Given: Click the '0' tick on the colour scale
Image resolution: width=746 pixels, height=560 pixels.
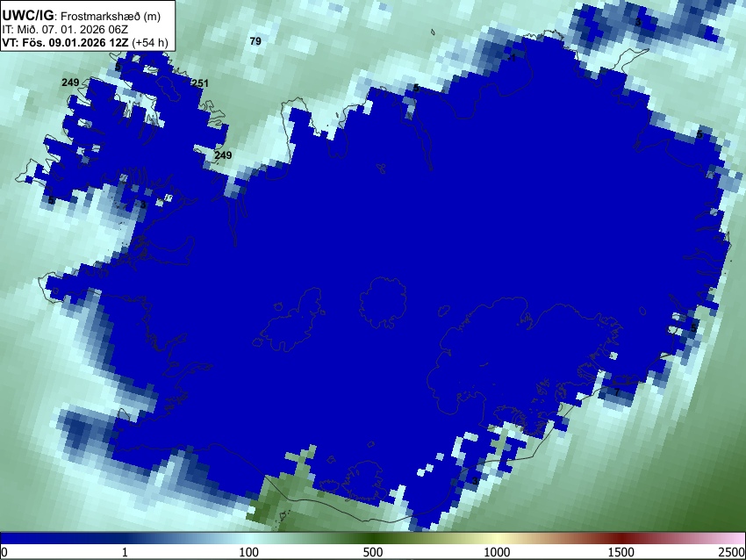Looking at the screenshot, I should 4,552.
